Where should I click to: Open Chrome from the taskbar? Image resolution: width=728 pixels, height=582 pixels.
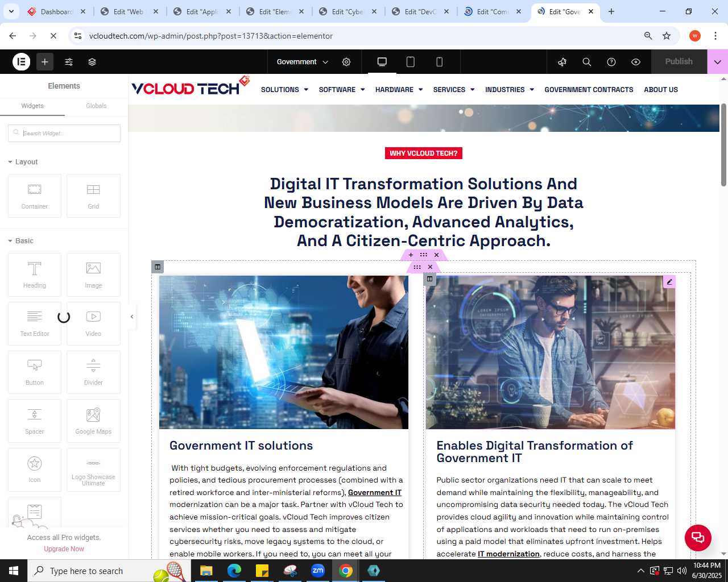coord(345,571)
